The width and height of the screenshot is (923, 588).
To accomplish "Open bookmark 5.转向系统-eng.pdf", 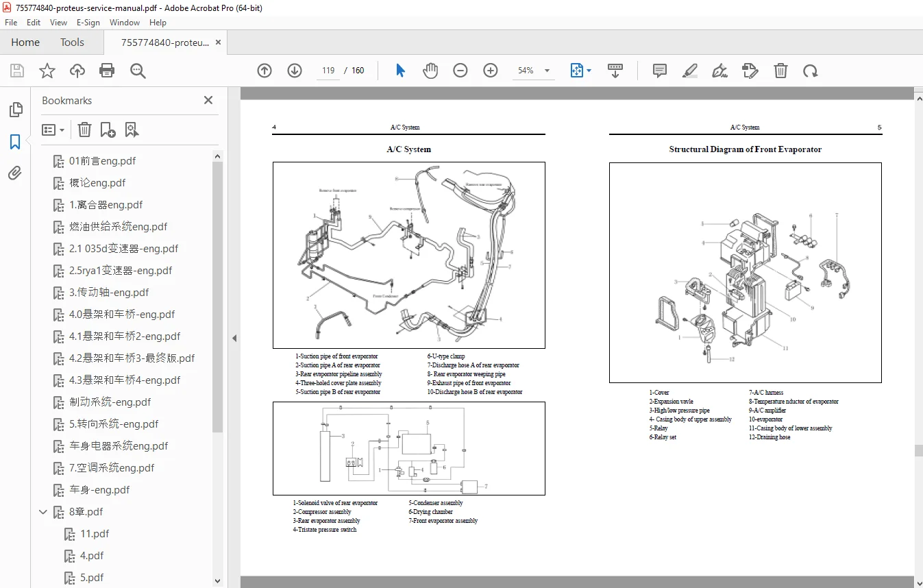I will tap(114, 424).
